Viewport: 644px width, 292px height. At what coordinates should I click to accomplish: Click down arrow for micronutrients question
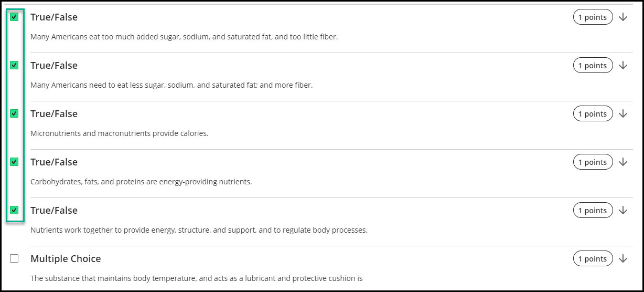623,114
